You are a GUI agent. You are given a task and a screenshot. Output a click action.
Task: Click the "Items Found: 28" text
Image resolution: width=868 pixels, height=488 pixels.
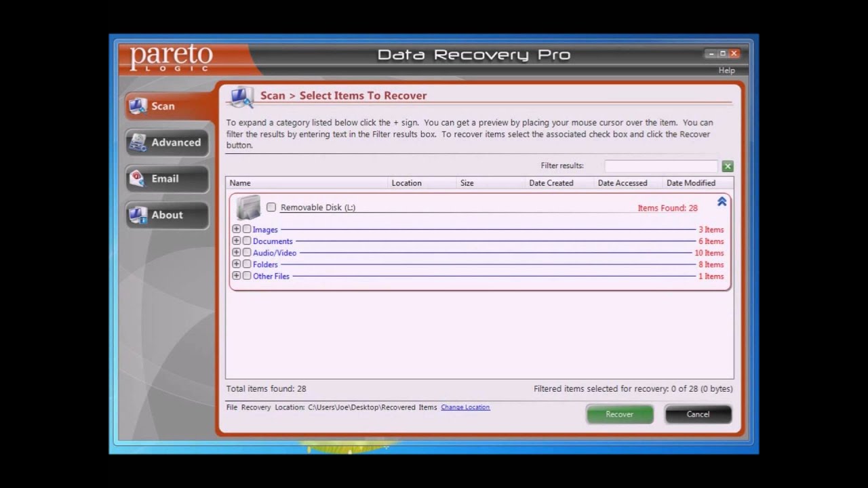click(667, 208)
